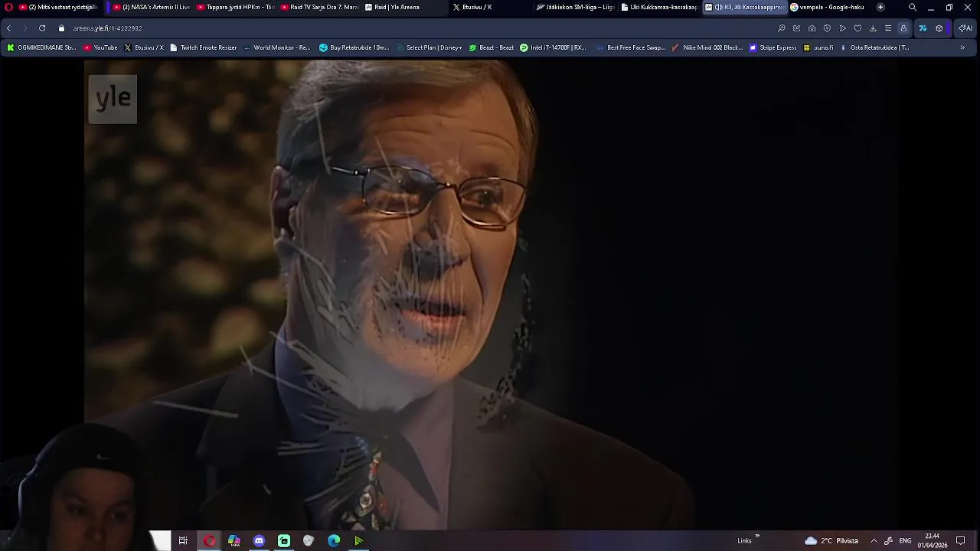980x551 pixels.
Task: Open Microsoft Edge from taskbar
Action: [334, 541]
